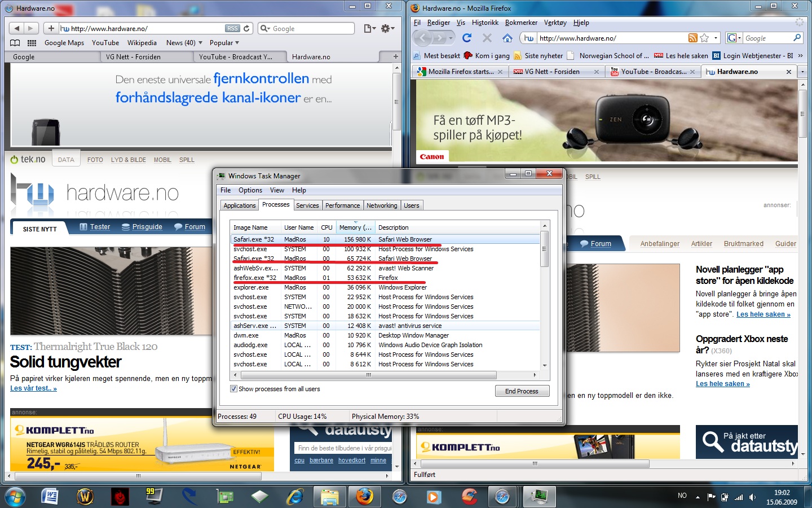The height and width of the screenshot is (508, 812).
Task: Select the firefox.exe *32 process row
Action: tap(386, 278)
